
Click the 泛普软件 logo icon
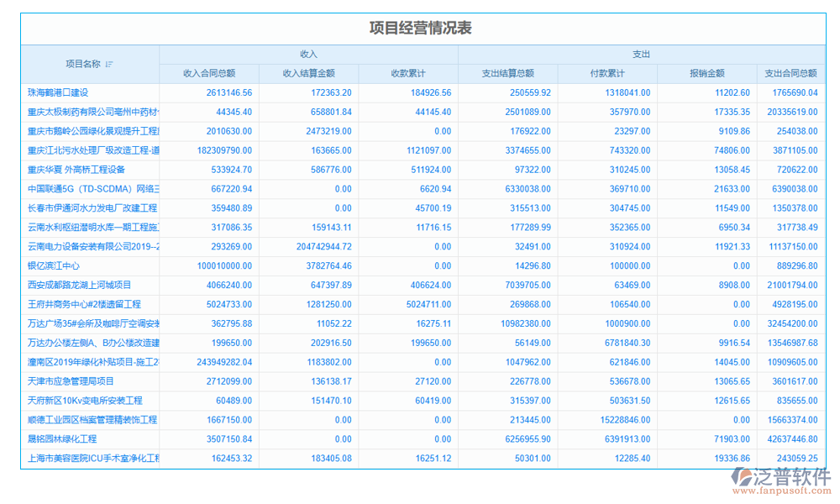point(743,475)
